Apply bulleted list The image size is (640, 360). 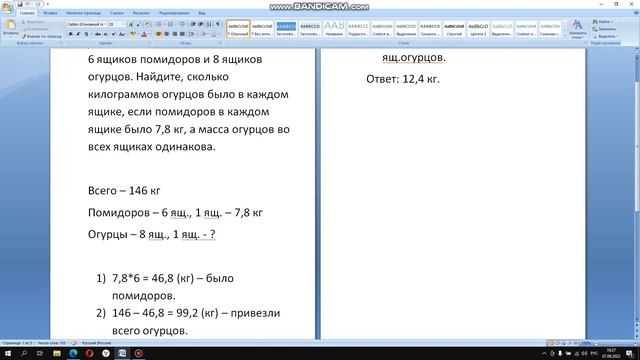tap(159, 24)
